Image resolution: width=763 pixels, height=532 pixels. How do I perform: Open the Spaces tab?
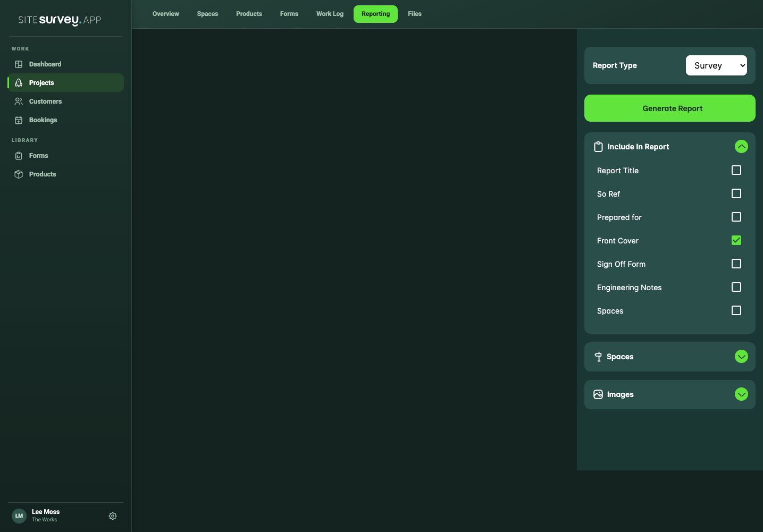coord(207,14)
